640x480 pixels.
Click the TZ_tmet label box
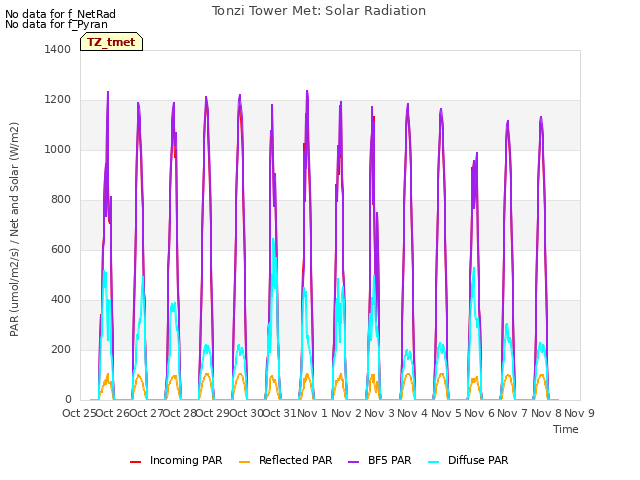111,42
